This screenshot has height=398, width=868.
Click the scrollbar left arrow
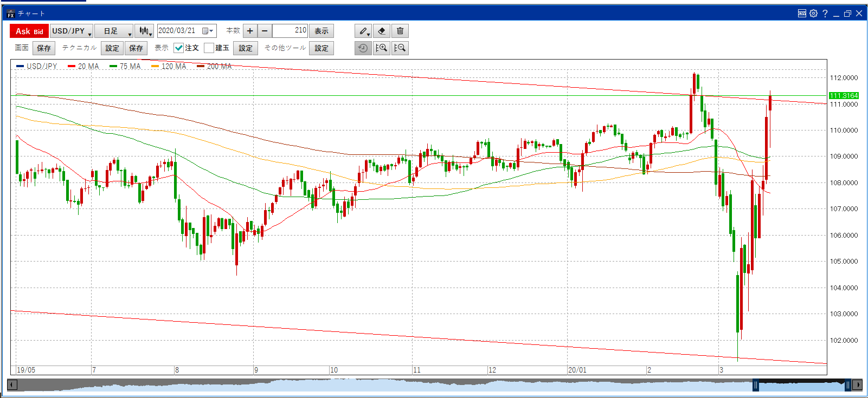click(x=12, y=385)
